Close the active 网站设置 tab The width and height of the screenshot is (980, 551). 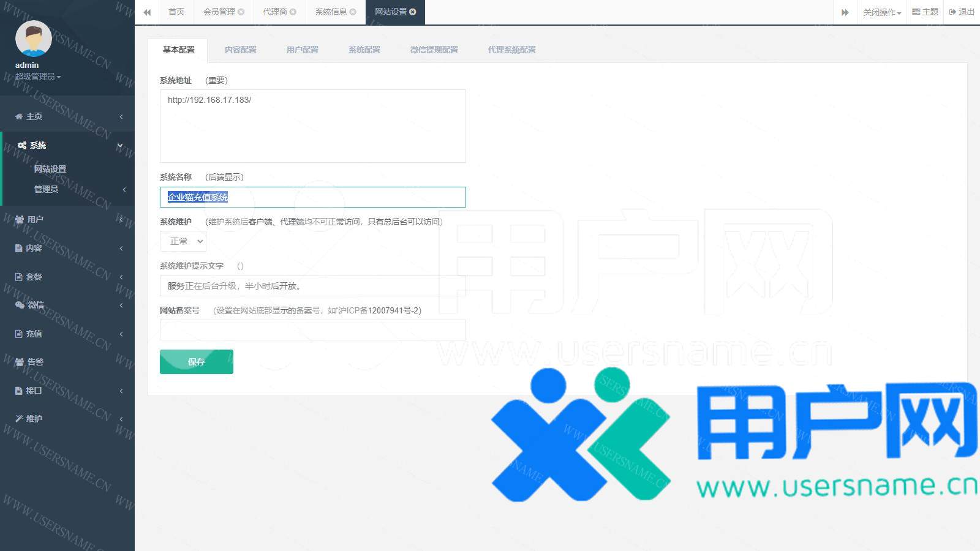(413, 12)
